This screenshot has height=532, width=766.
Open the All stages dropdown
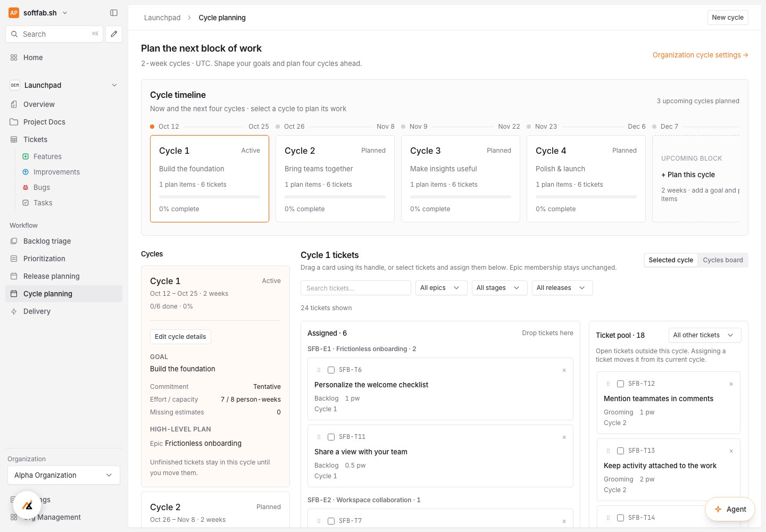499,288
